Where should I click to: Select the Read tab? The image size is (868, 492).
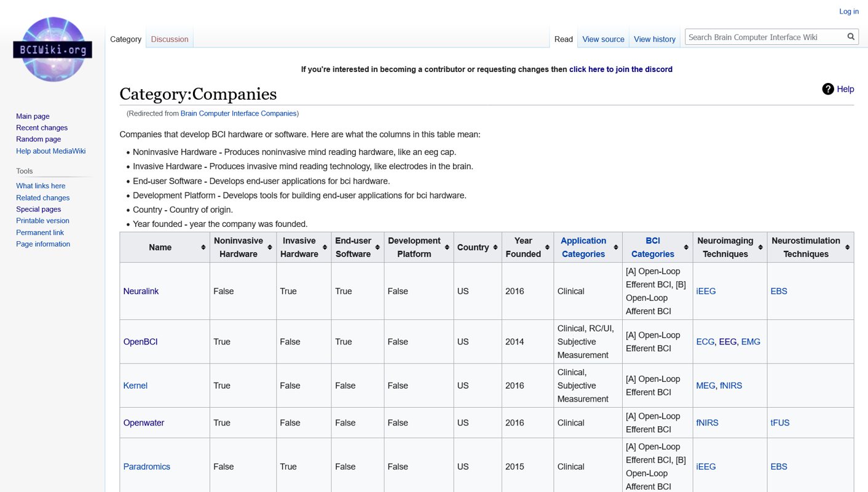(563, 39)
